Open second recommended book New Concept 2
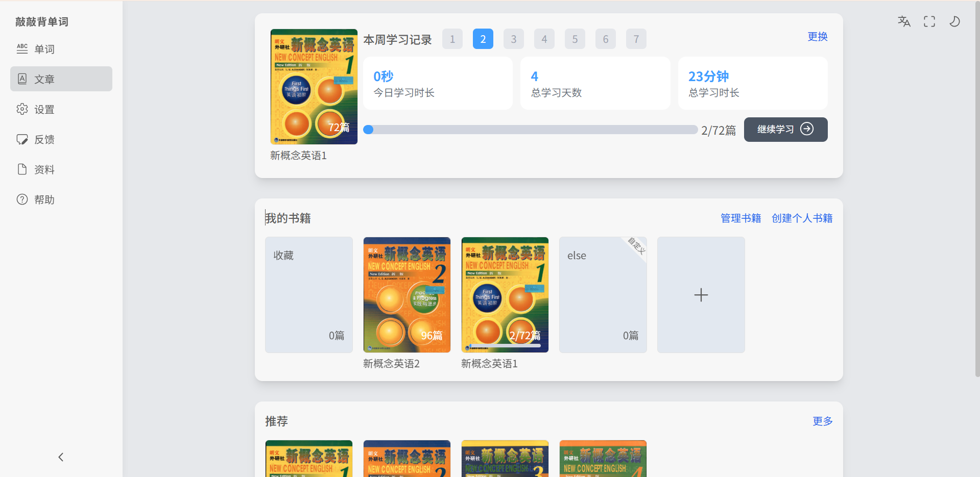Viewport: 980px width, 477px height. tap(407, 459)
